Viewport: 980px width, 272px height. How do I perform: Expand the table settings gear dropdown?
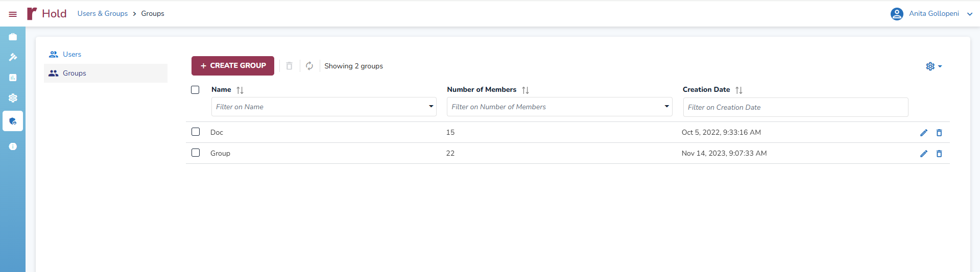934,66
